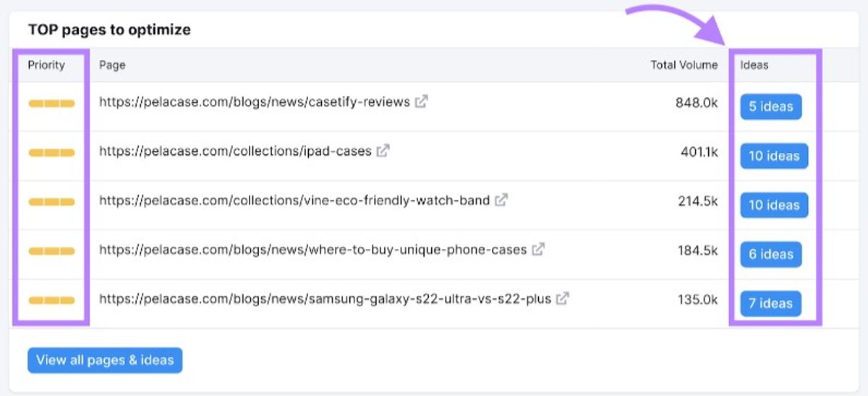
Task: Click priority bar for where-to-buy-unique-phone-cases row
Action: (x=51, y=251)
